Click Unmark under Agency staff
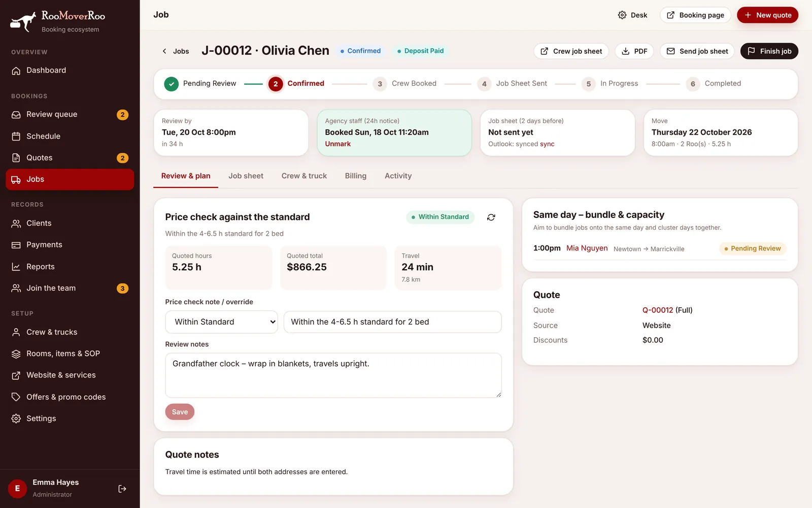The image size is (812, 508). pyautogui.click(x=338, y=144)
